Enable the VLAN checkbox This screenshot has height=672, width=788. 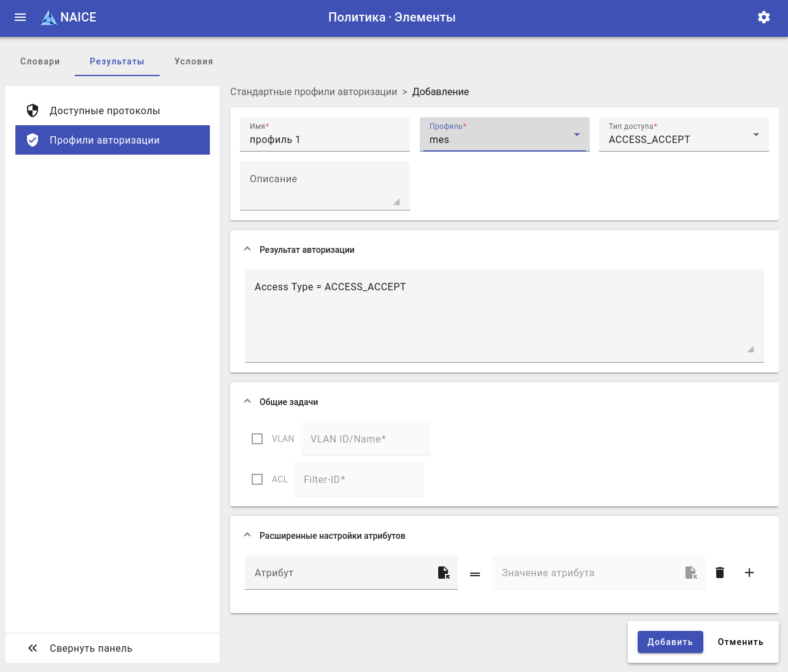click(257, 439)
